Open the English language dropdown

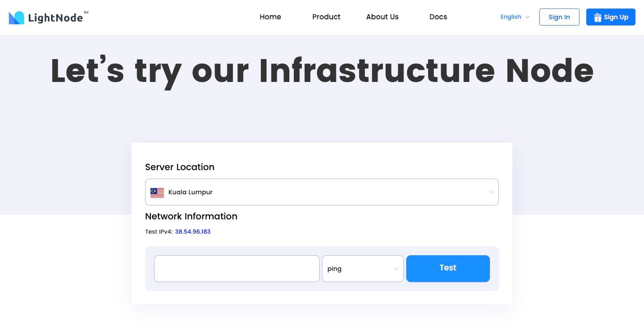511,17
